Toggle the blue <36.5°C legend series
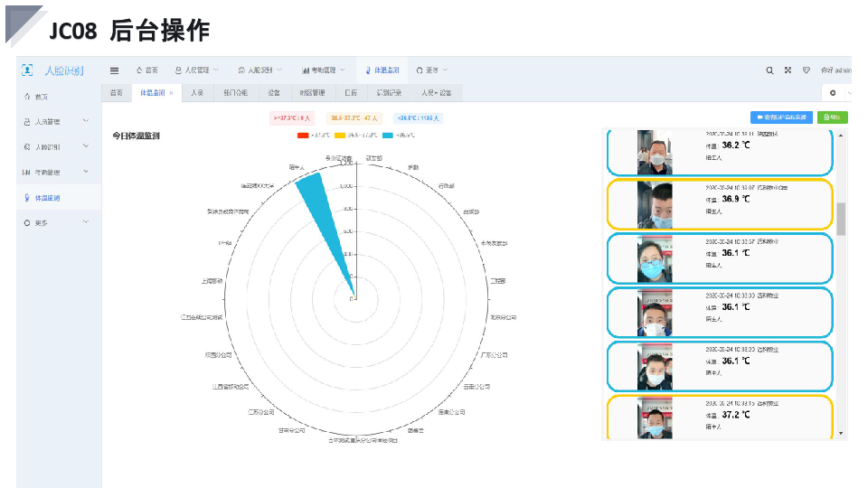The width and height of the screenshot is (868, 488). coord(388,136)
